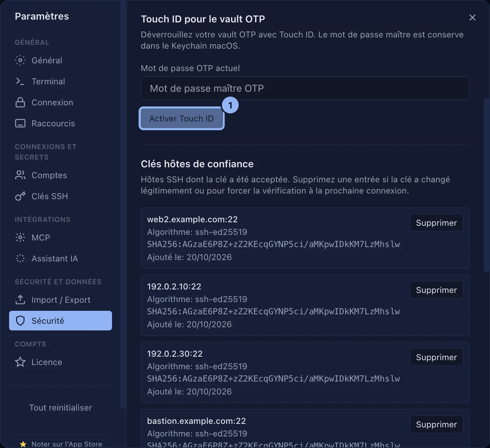Click the Sécurité shield icon
490x448 pixels.
click(x=20, y=321)
